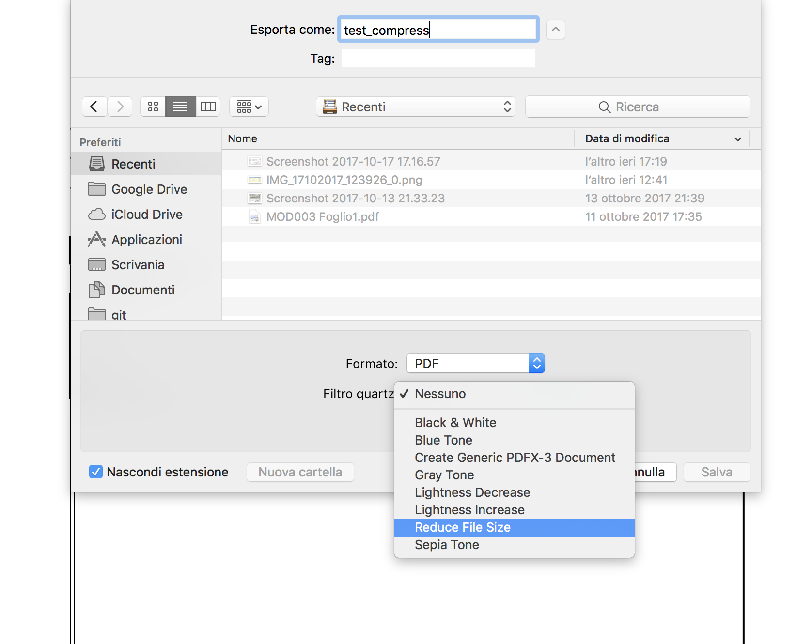Select Sepia Tone from the filter list

[446, 545]
